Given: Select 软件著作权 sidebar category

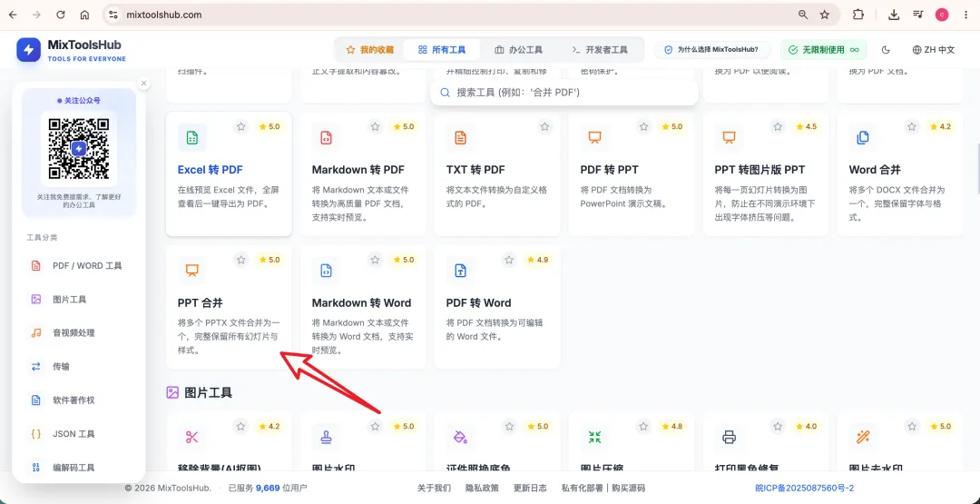Looking at the screenshot, I should click(x=79, y=400).
